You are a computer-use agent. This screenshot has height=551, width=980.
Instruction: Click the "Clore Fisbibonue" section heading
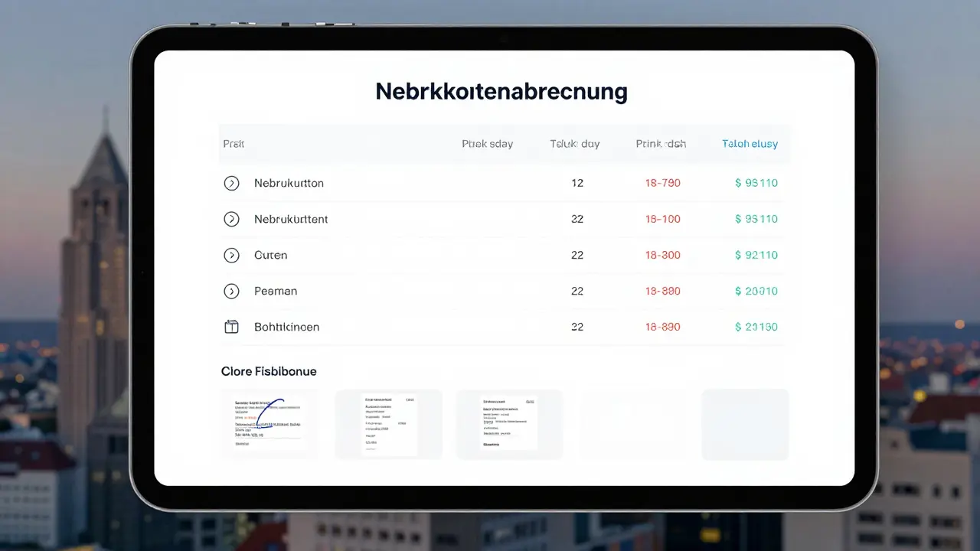point(269,371)
